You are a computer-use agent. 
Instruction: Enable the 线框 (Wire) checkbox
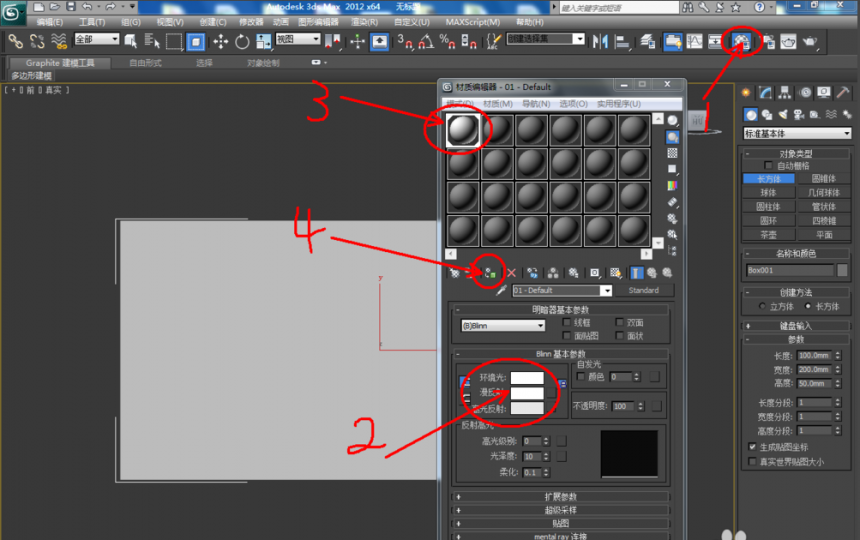[567, 322]
